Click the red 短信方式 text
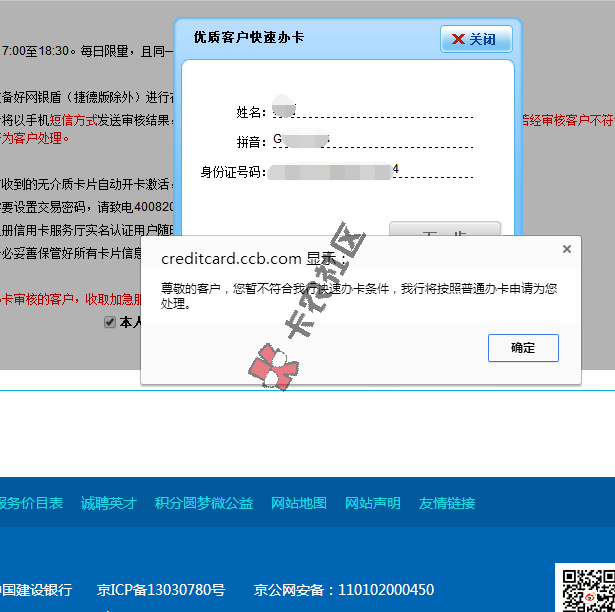615x612 pixels. pyautogui.click(x=73, y=120)
